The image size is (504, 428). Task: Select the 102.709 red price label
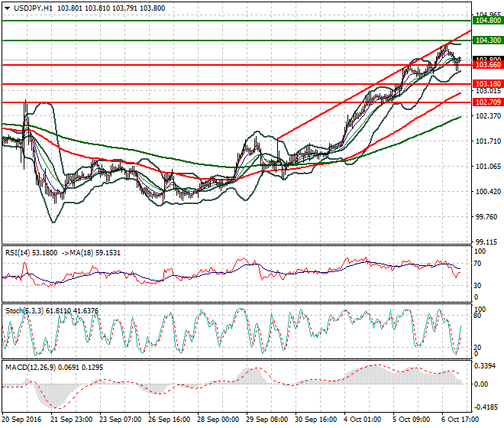[488, 102]
